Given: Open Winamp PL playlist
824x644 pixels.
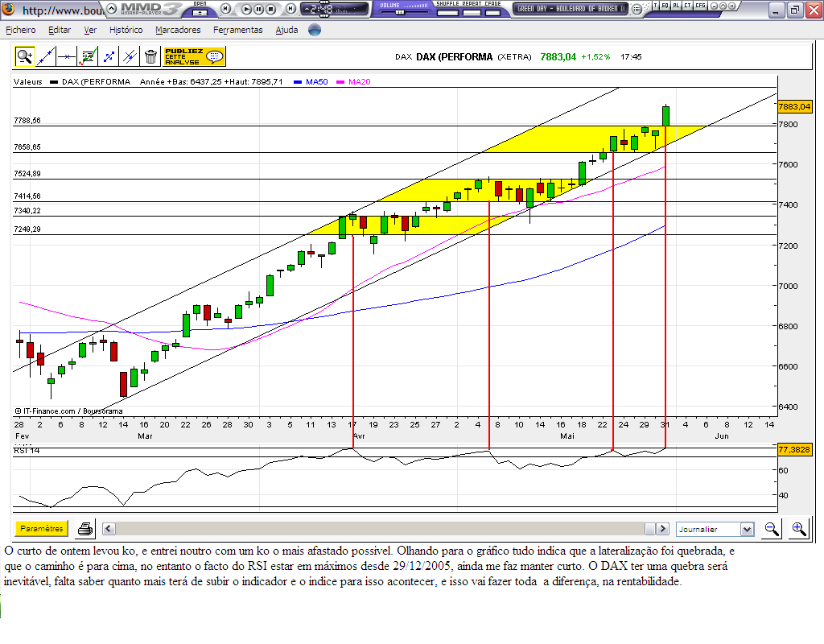Looking at the screenshot, I should pyautogui.click(x=676, y=6).
